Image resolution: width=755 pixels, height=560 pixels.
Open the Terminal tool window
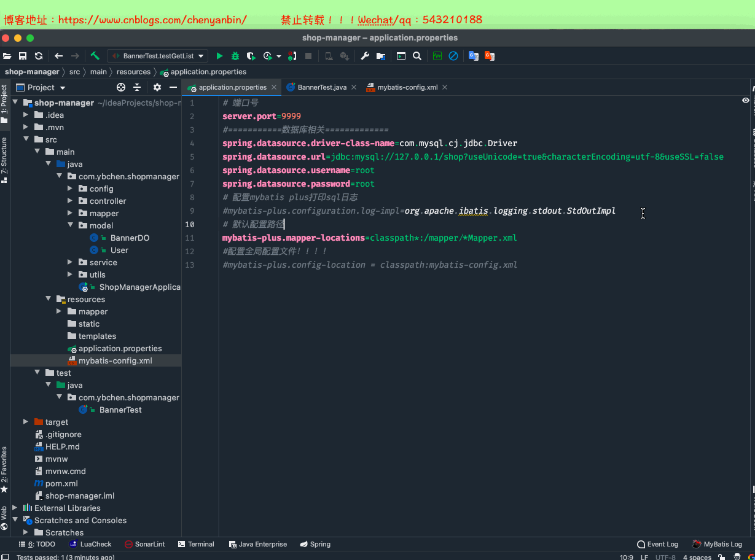pos(196,544)
